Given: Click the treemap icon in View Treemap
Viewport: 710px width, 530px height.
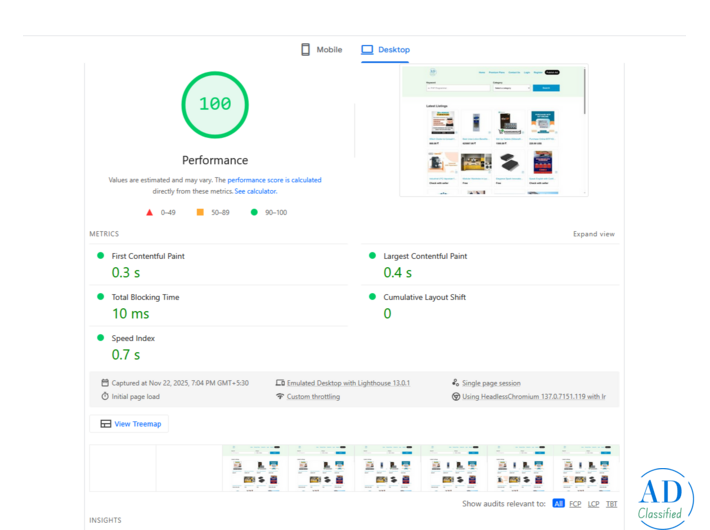Looking at the screenshot, I should pos(106,424).
